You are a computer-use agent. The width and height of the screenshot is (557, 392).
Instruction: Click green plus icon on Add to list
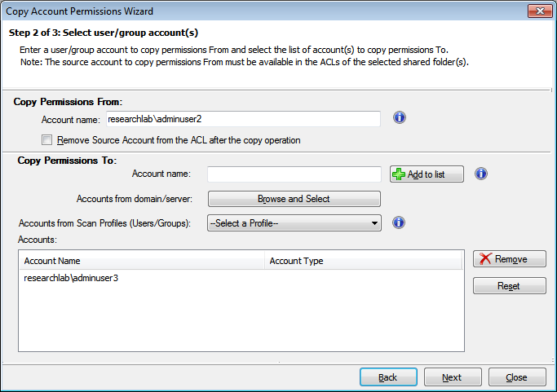pyautogui.click(x=399, y=174)
